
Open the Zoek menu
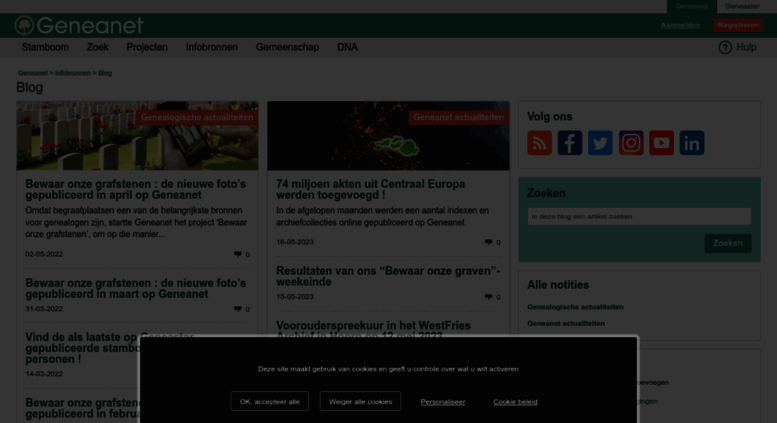tap(98, 47)
